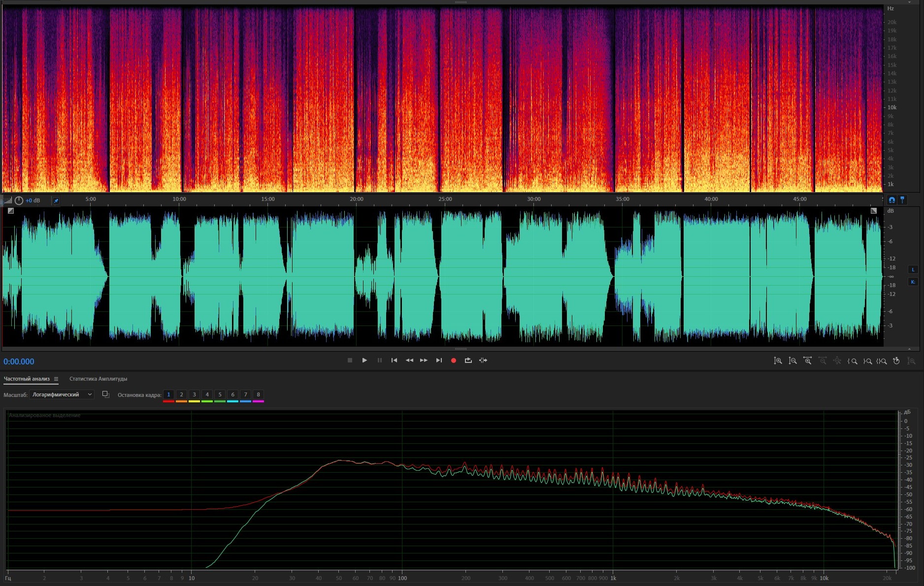924x586 pixels.
Task: Toggle the L channel enable button
Action: pos(913,269)
